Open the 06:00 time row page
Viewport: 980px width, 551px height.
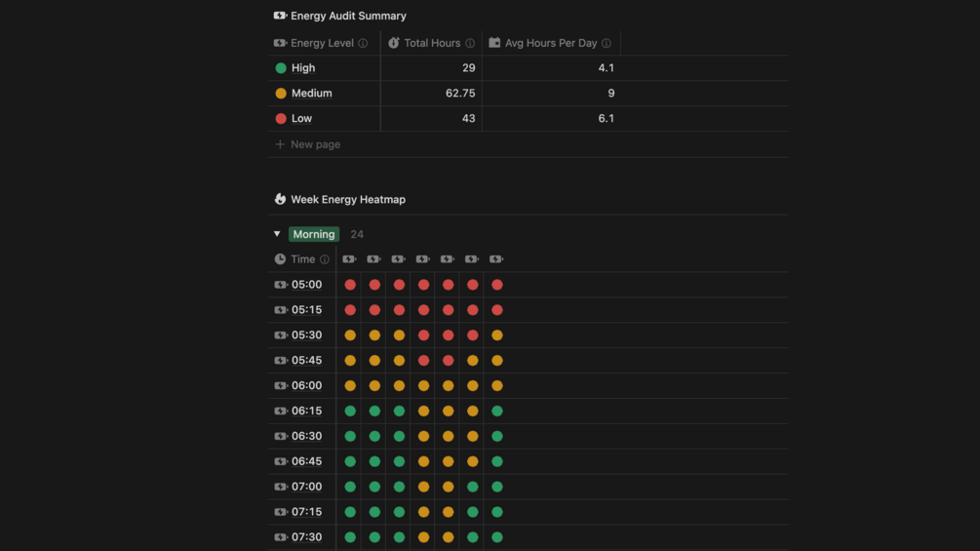(306, 386)
